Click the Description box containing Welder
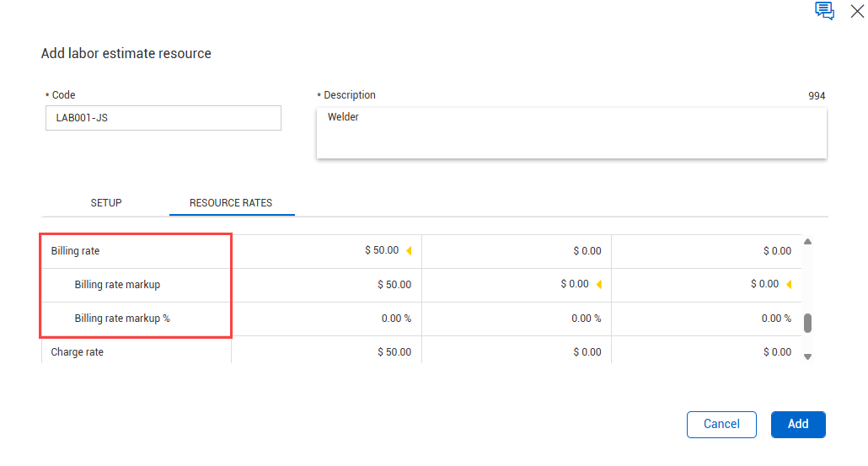 pyautogui.click(x=571, y=132)
